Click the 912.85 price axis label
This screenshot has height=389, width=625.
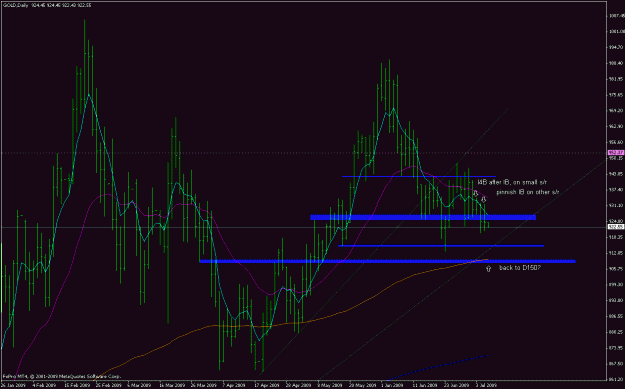(x=616, y=253)
